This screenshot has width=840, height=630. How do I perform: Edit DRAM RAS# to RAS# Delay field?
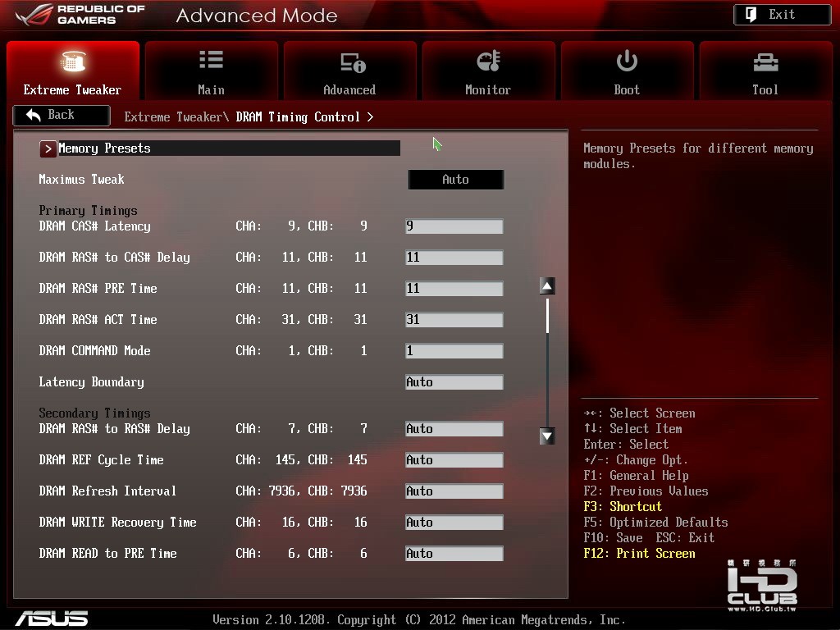point(454,428)
